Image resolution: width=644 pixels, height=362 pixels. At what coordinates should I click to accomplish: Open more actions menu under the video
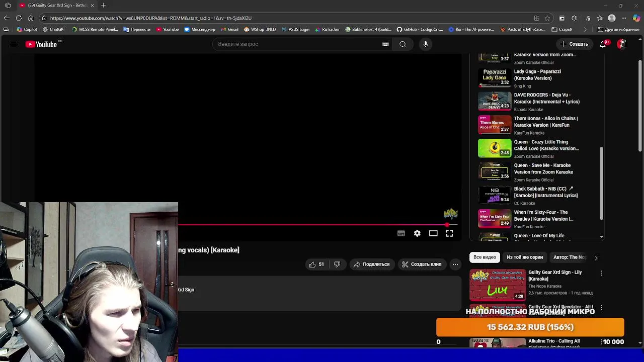click(x=455, y=264)
